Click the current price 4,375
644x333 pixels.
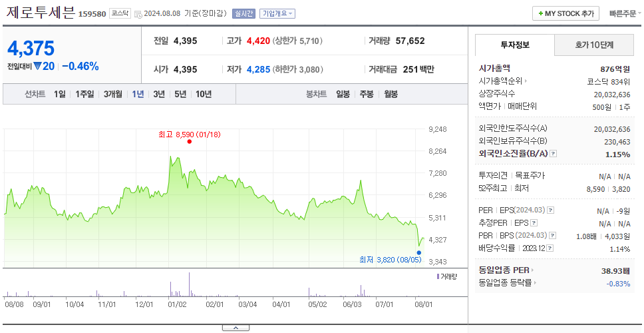tap(31, 49)
